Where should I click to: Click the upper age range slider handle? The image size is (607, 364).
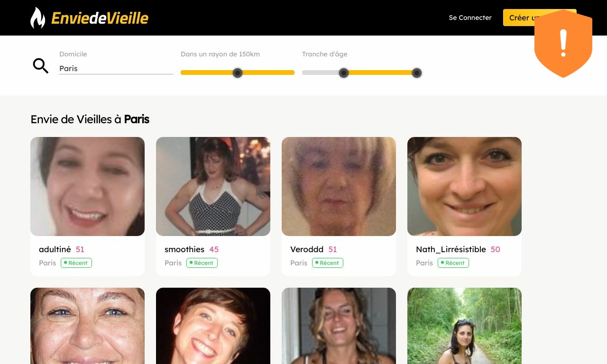(417, 73)
